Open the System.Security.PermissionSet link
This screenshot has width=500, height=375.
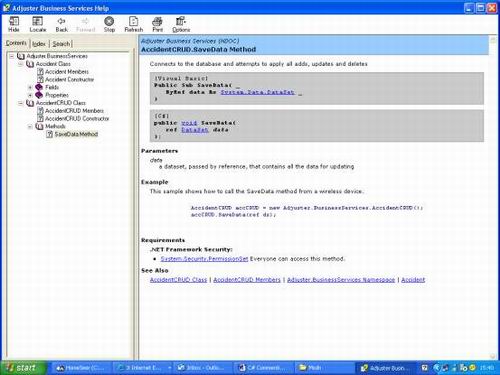[x=204, y=259]
